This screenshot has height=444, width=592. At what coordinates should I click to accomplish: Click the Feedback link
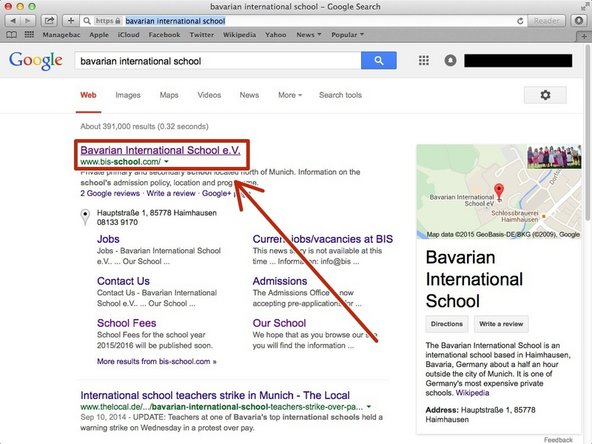point(558,440)
